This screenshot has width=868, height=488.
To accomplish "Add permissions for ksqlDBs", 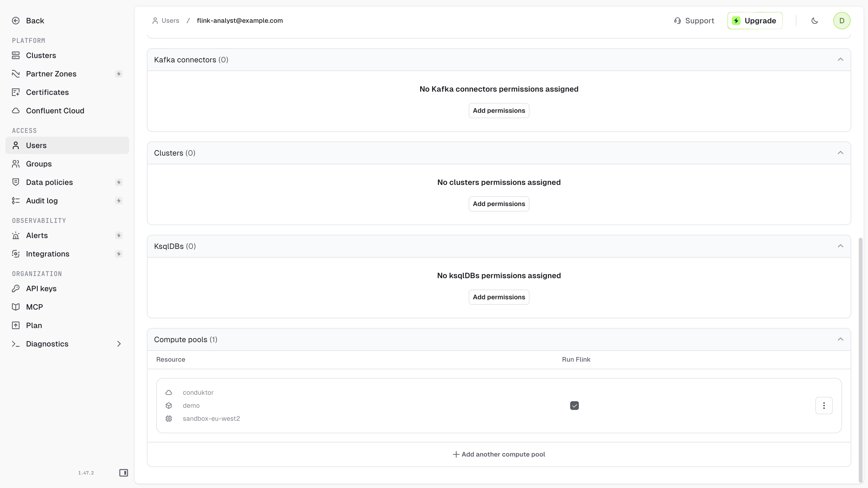I will tap(499, 297).
